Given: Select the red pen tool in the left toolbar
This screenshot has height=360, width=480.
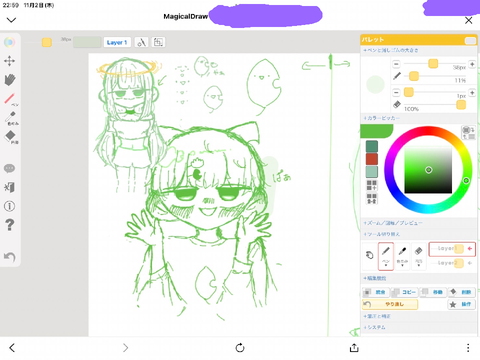Looking at the screenshot, I should click(10, 99).
